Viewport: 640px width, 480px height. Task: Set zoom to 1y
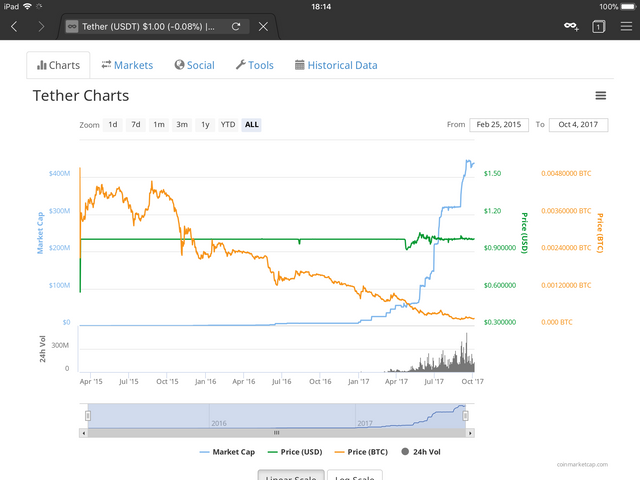(x=205, y=124)
